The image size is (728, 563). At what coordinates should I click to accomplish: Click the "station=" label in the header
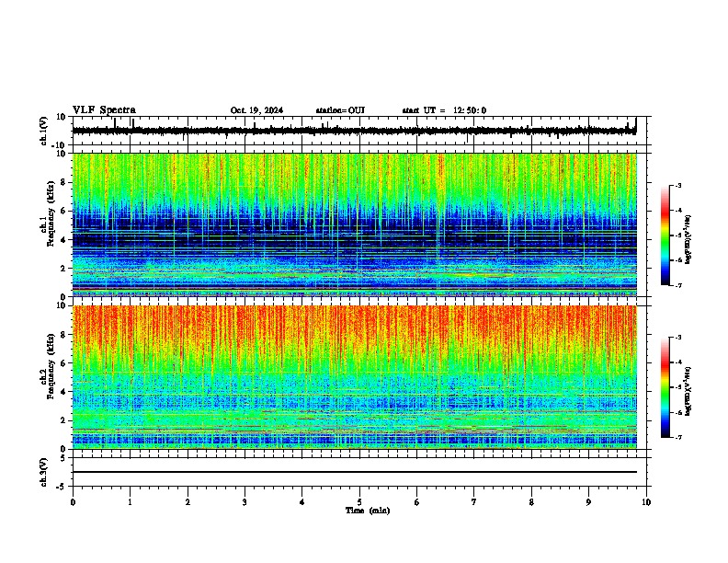coord(332,110)
